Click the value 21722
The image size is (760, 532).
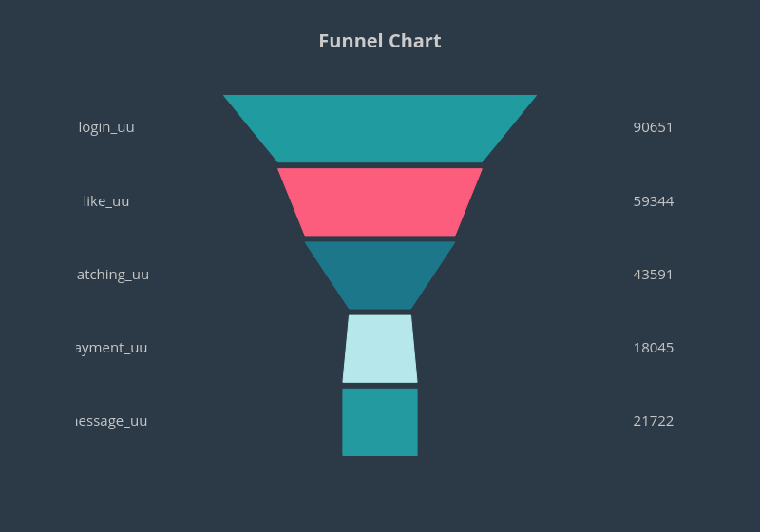click(x=654, y=421)
